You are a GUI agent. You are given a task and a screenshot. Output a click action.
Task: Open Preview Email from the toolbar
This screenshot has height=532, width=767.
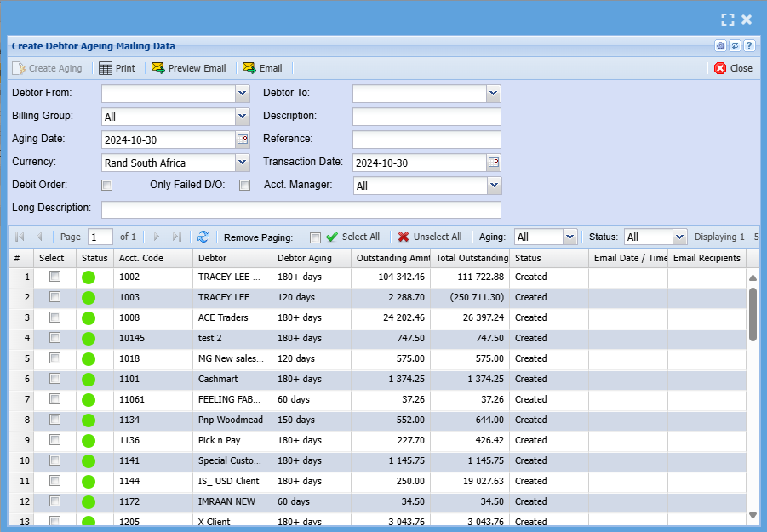(189, 68)
